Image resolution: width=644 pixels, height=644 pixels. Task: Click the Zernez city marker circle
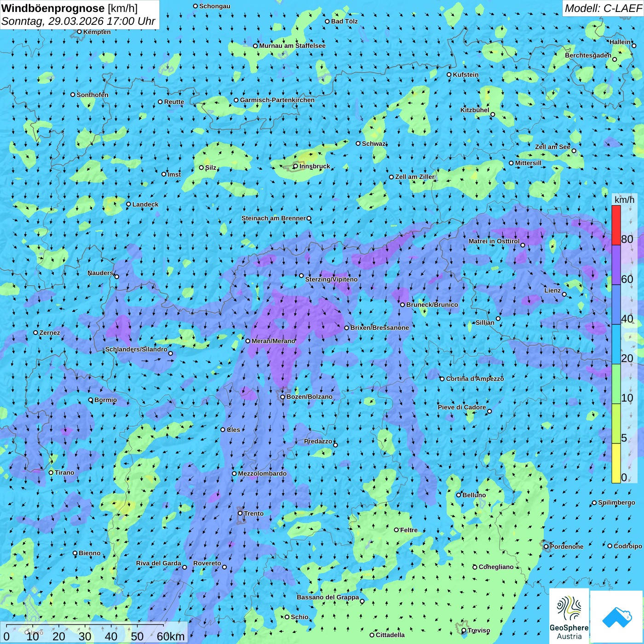(35, 333)
